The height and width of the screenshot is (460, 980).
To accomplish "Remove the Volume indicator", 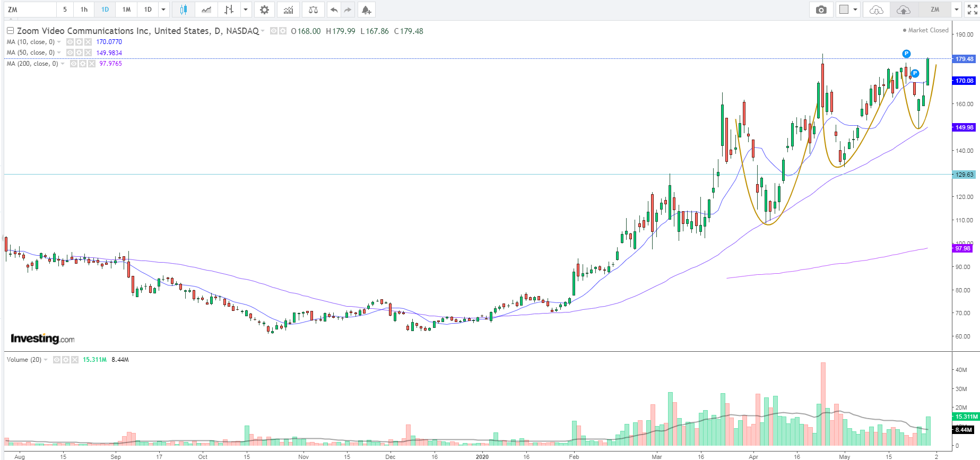I will click(x=74, y=360).
